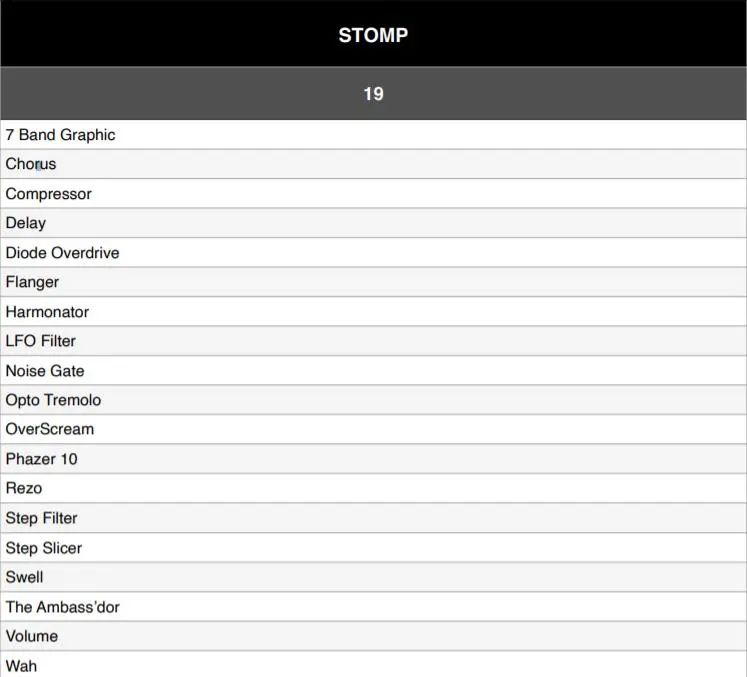The width and height of the screenshot is (747, 677).
Task: Select the 7 Band Graphic entry
Action: [x=60, y=135]
